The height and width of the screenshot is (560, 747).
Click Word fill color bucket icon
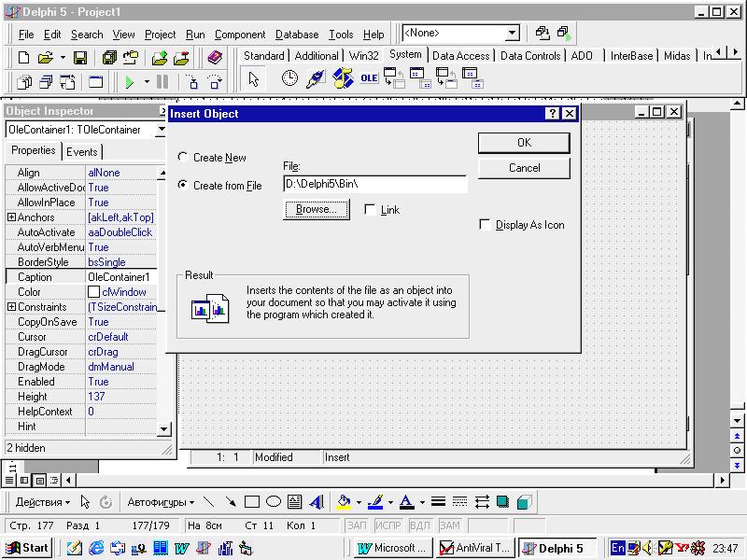click(x=344, y=502)
